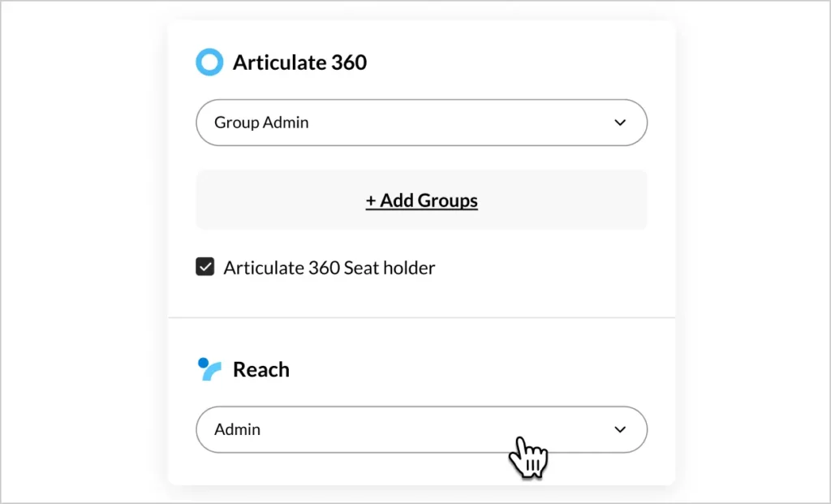This screenshot has width=831, height=504.
Task: Click the plus sign before Add Groups
Action: (371, 200)
